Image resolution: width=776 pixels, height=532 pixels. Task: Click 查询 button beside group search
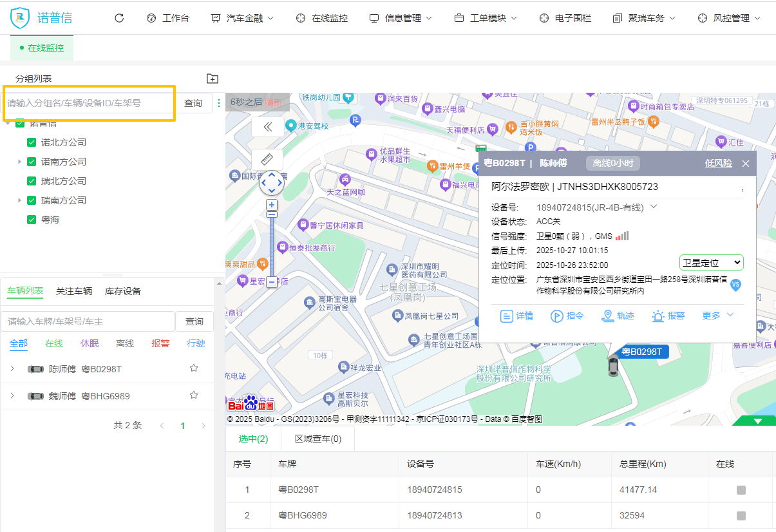193,103
